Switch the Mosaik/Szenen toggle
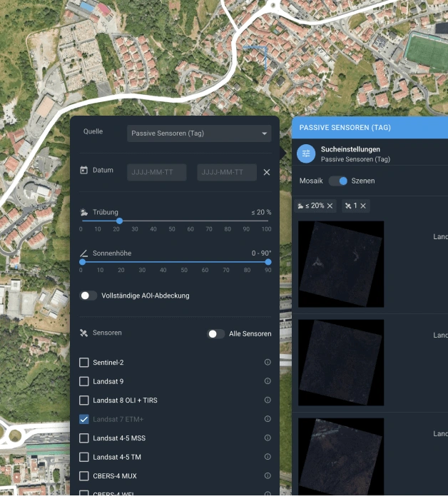 (x=339, y=181)
